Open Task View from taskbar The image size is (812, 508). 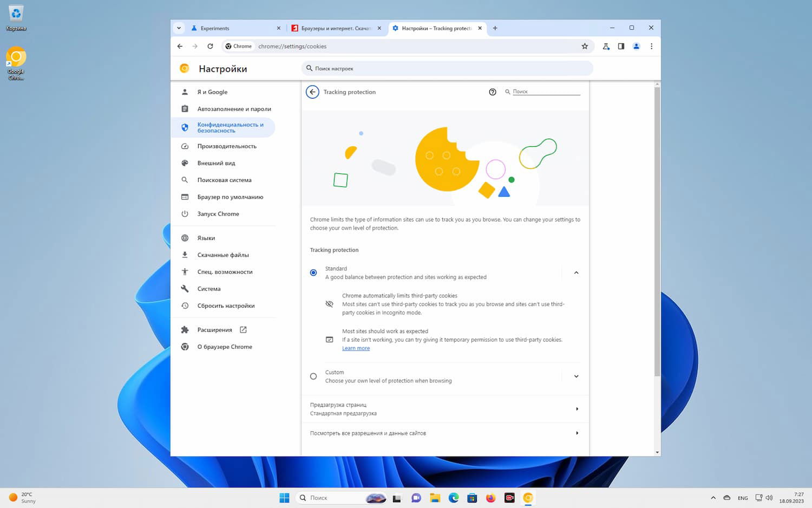[x=397, y=498]
